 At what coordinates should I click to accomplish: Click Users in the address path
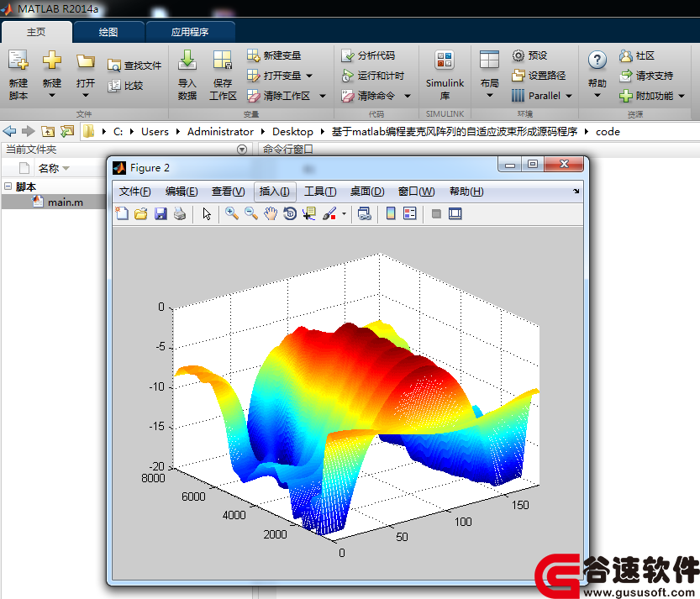[155, 132]
